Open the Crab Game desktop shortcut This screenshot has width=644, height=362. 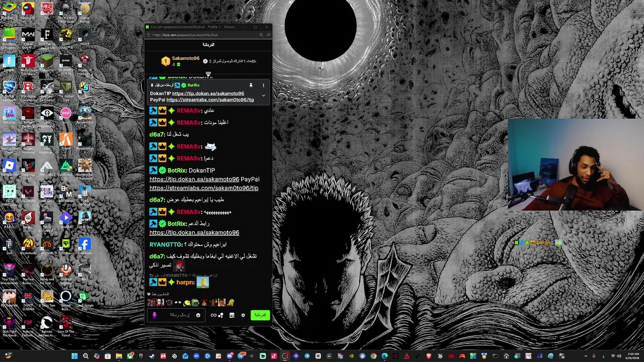(x=47, y=192)
